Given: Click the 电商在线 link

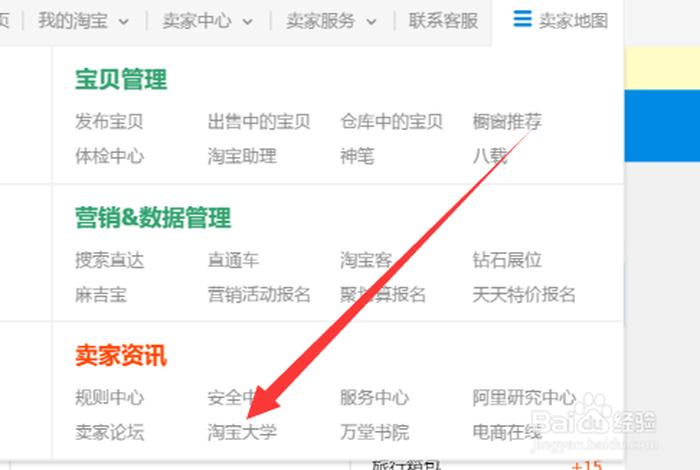Looking at the screenshot, I should pyautogui.click(x=507, y=432).
